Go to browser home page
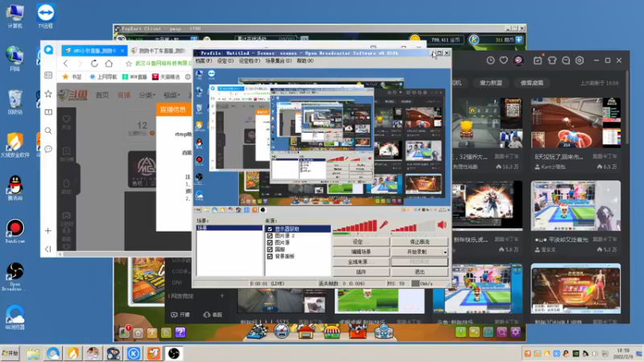 [x=109, y=64]
